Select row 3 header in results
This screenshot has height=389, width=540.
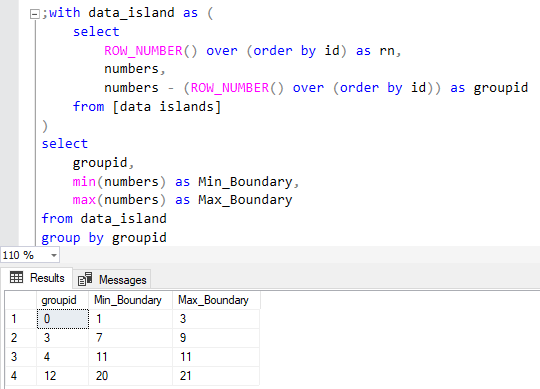tap(21, 357)
